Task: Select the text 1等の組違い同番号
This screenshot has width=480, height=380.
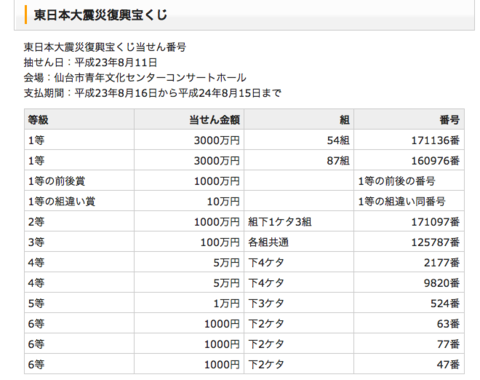Action: 402,202
